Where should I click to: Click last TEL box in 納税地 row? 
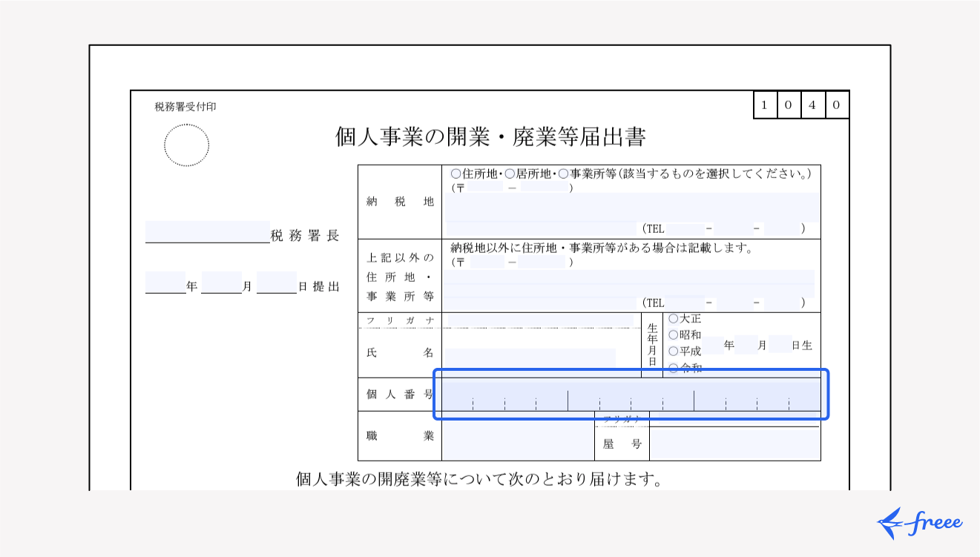(x=781, y=228)
